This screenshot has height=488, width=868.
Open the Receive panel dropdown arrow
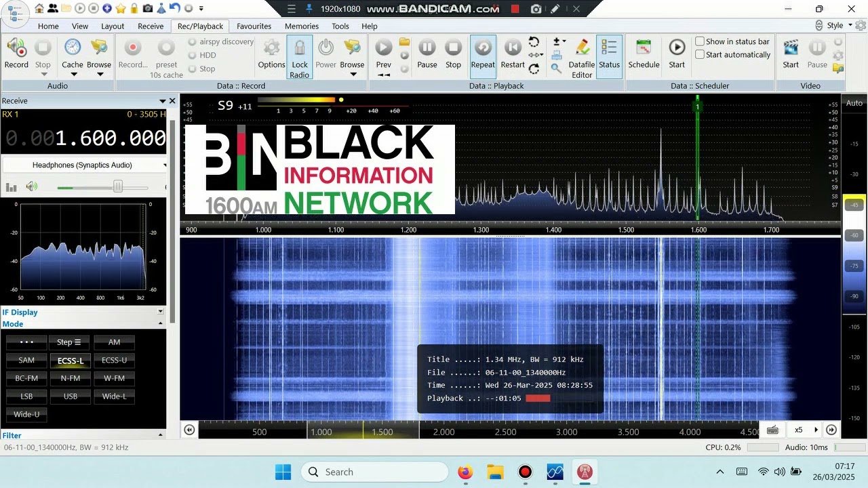(x=163, y=101)
